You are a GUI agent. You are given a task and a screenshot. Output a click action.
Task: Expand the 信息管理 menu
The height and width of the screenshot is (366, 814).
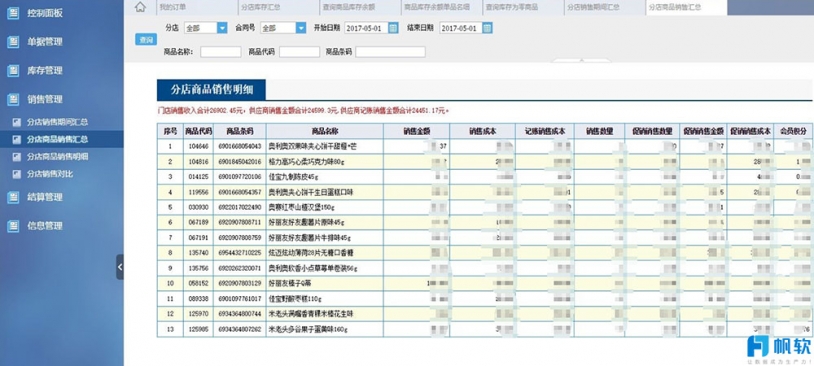(x=45, y=226)
